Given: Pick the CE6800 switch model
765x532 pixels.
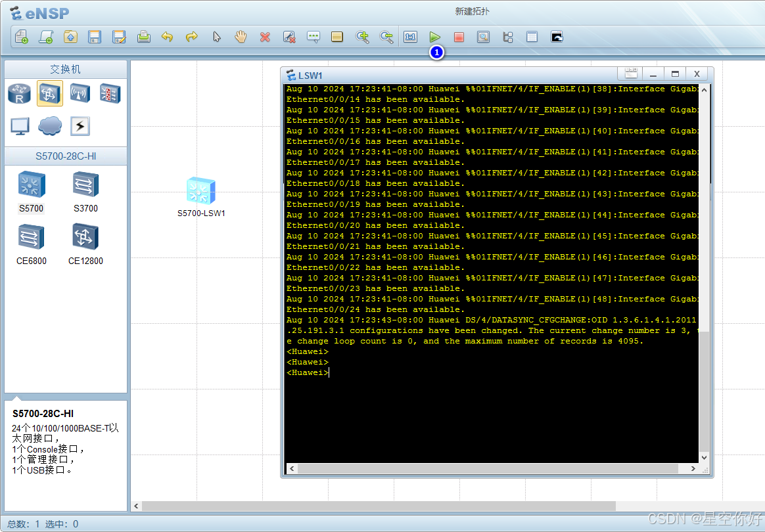Looking at the screenshot, I should (32, 244).
